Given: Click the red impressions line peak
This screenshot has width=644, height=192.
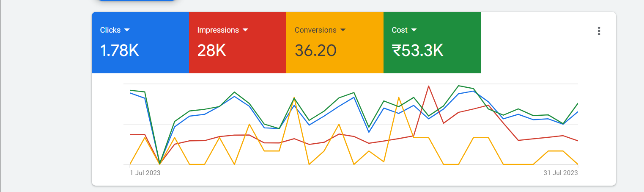Looking at the screenshot, I should [x=429, y=86].
